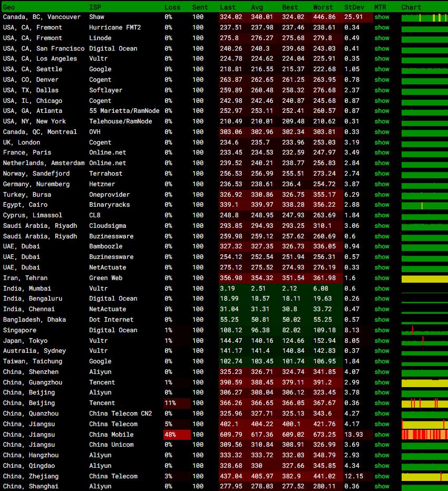Open 'show' for Shanghai Aliyun row
The image size is (448, 491).
pos(382,487)
